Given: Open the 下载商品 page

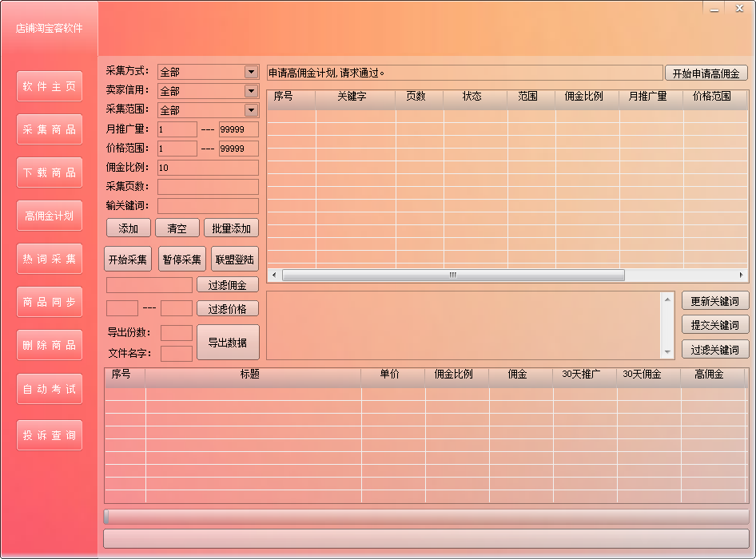Looking at the screenshot, I should [50, 172].
